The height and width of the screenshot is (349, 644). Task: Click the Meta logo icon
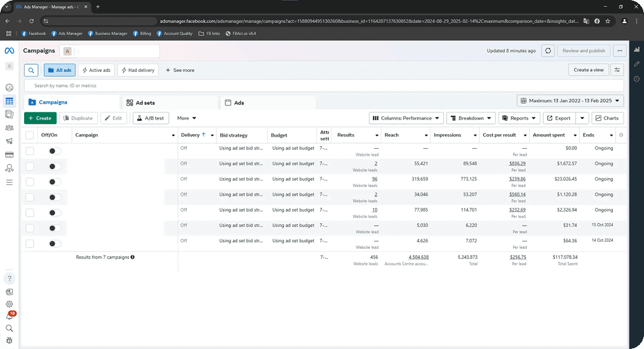[9, 51]
